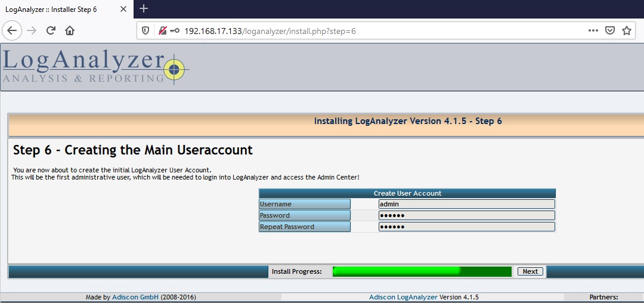Select the LogAnalyzer Installer Step 6 tab

point(67,9)
